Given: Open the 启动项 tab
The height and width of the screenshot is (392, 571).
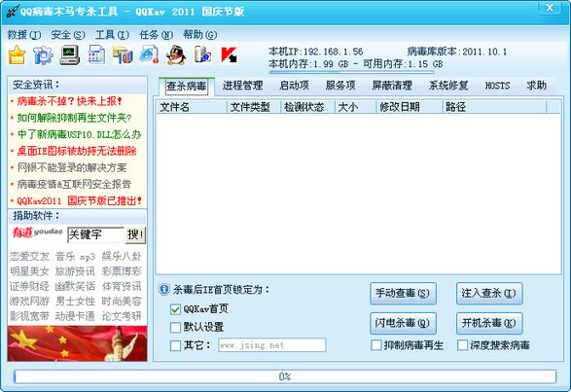Looking at the screenshot, I should pyautogui.click(x=294, y=86).
